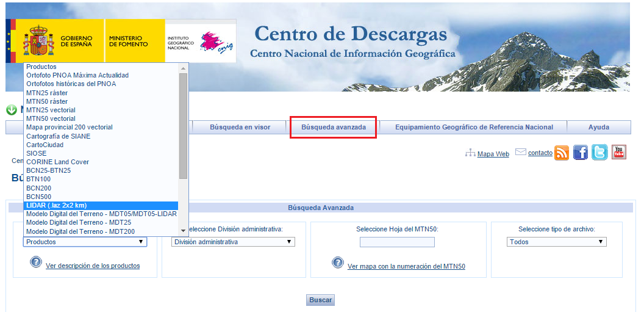Select LIDAR (.laz 2x2 km) from list
This screenshot has width=644, height=312.
pos(101,205)
